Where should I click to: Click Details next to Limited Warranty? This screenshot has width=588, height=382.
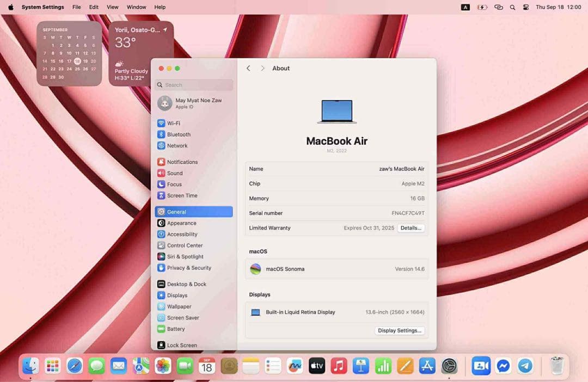[411, 228]
